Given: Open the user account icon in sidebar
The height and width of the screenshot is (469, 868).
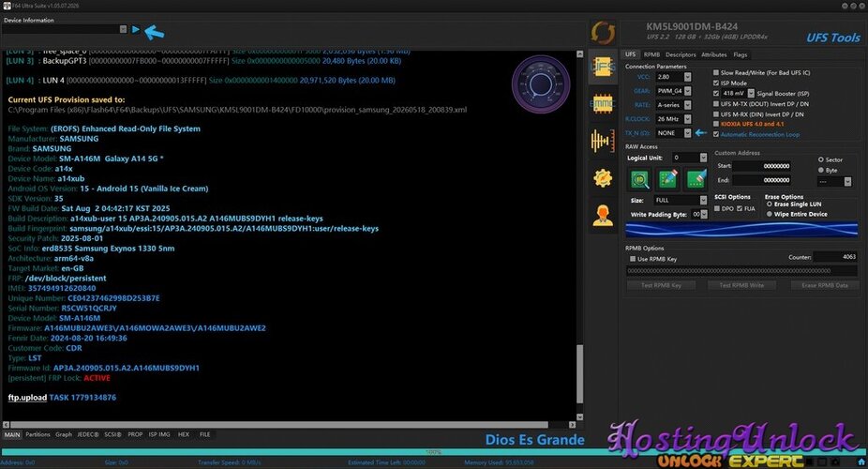Looking at the screenshot, I should 603,216.
